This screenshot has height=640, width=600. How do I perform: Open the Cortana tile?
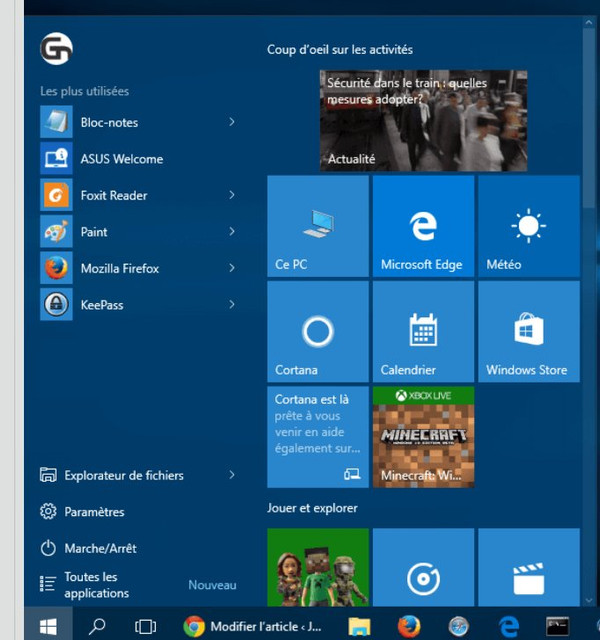coord(318,331)
